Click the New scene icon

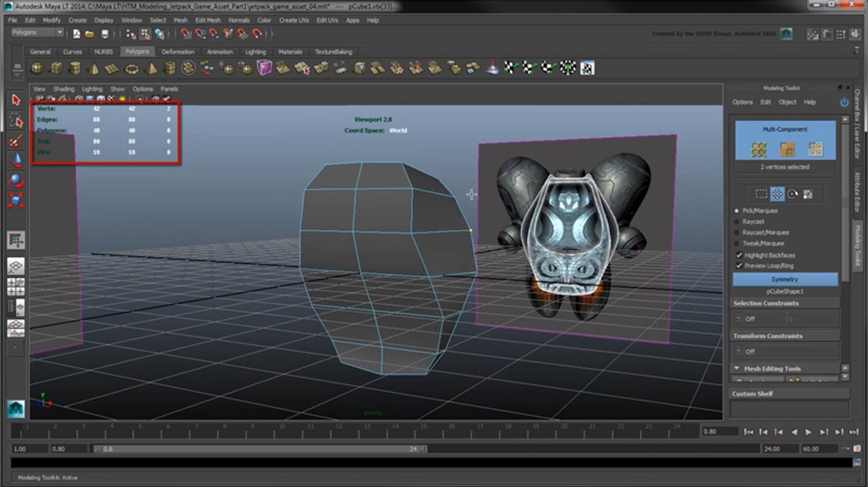click(x=77, y=33)
